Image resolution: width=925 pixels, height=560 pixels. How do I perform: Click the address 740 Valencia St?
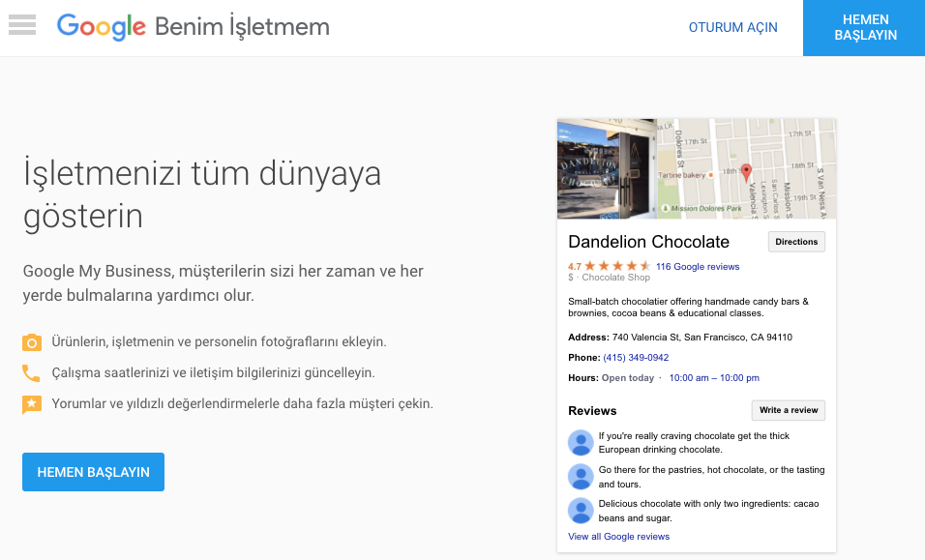click(702, 338)
